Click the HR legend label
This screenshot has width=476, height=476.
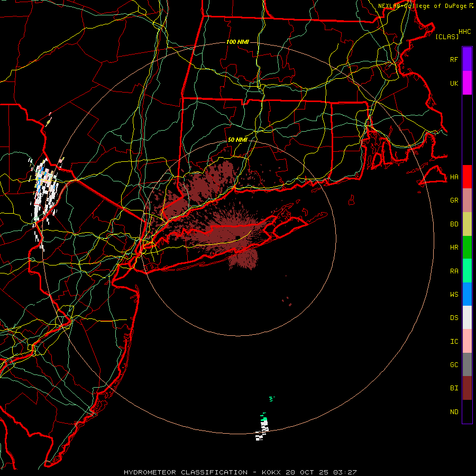[x=454, y=248]
